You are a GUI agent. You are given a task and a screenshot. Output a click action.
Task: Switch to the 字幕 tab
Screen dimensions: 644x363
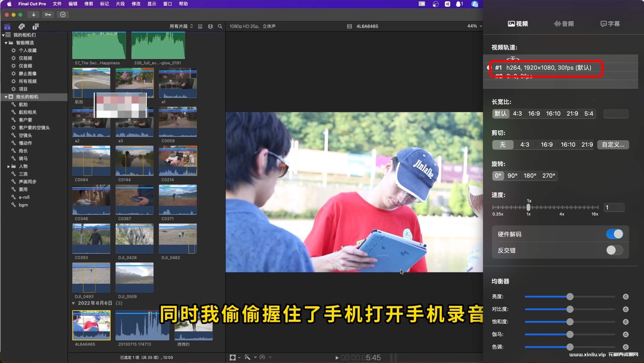[610, 24]
